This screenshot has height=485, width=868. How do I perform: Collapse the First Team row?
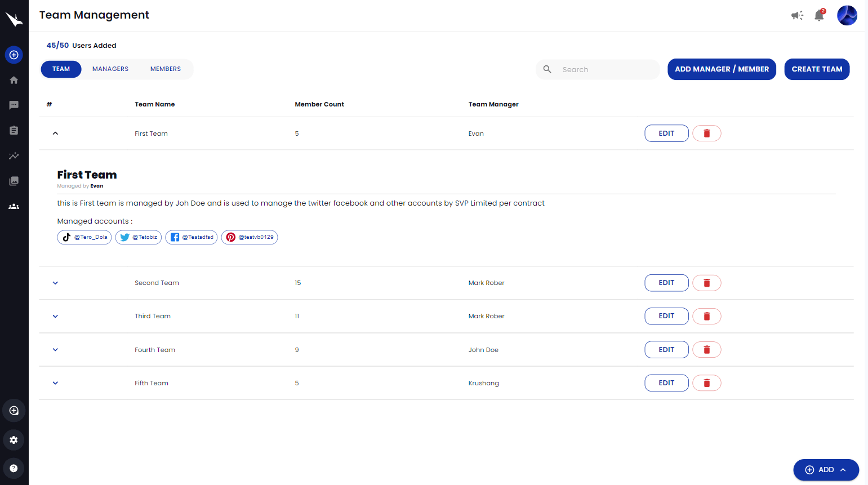55,134
